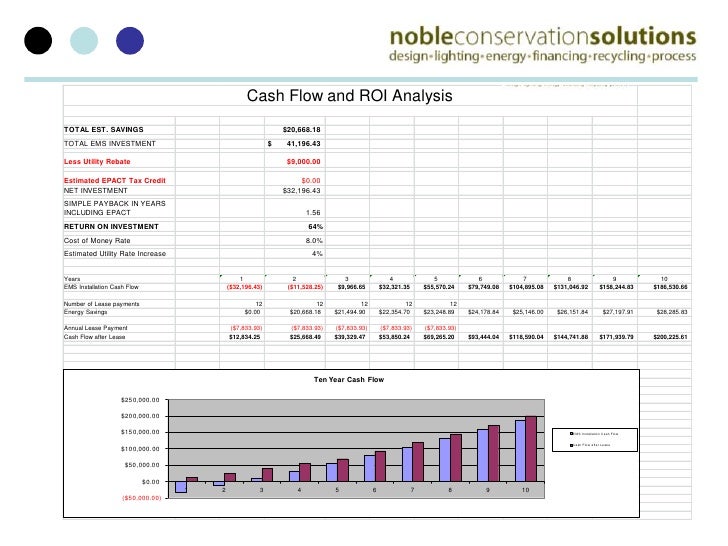This screenshot has width=728, height=546.
Task: Select the $186,530.66 year 10 cash flow cell
Action: tap(670, 287)
